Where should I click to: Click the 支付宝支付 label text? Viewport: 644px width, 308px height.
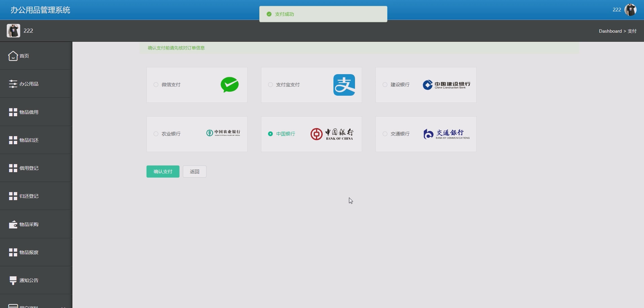(x=288, y=85)
